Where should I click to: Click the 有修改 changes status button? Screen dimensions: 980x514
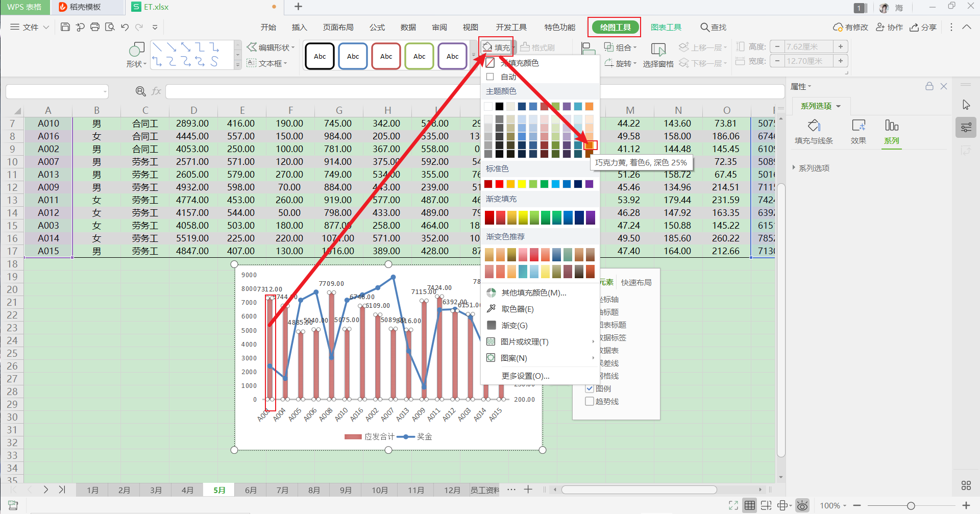[850, 27]
